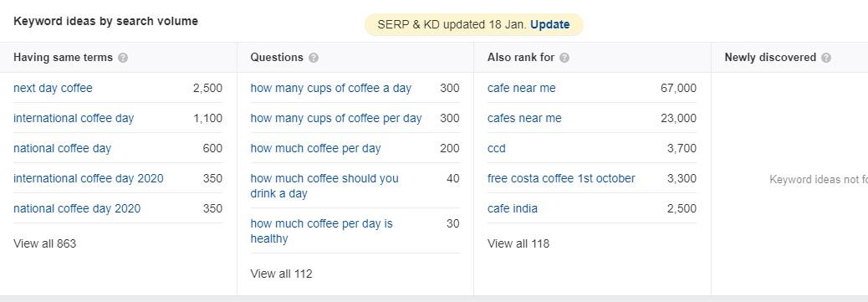Open 'how much coffee per day' question

tap(315, 149)
